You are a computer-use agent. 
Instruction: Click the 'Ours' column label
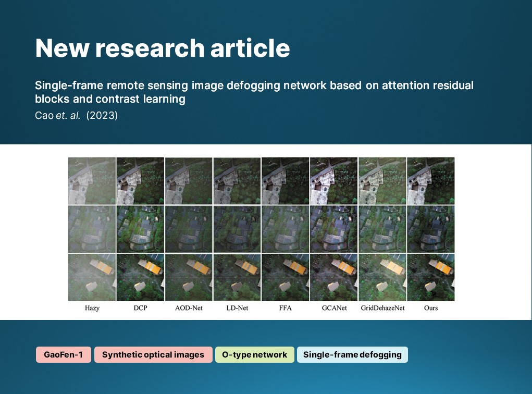pos(431,308)
